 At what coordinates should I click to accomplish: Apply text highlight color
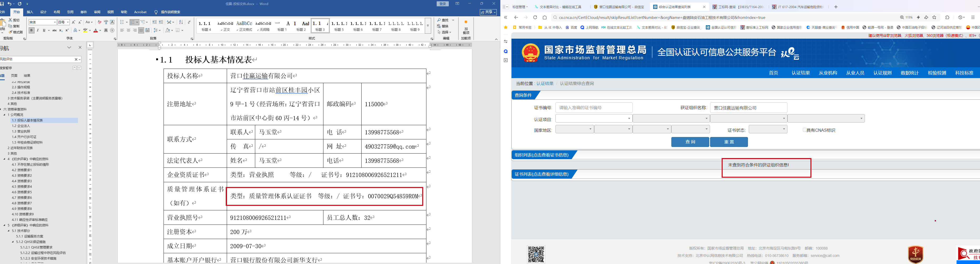tap(86, 31)
